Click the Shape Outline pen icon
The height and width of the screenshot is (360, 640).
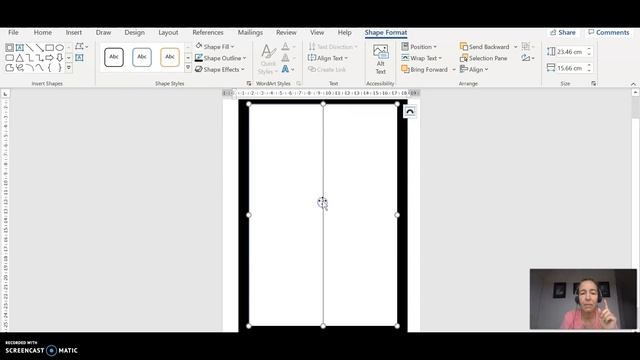199,58
